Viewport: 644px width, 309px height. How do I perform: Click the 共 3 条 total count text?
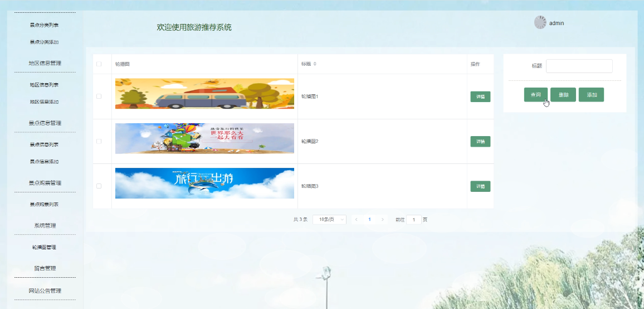point(300,220)
